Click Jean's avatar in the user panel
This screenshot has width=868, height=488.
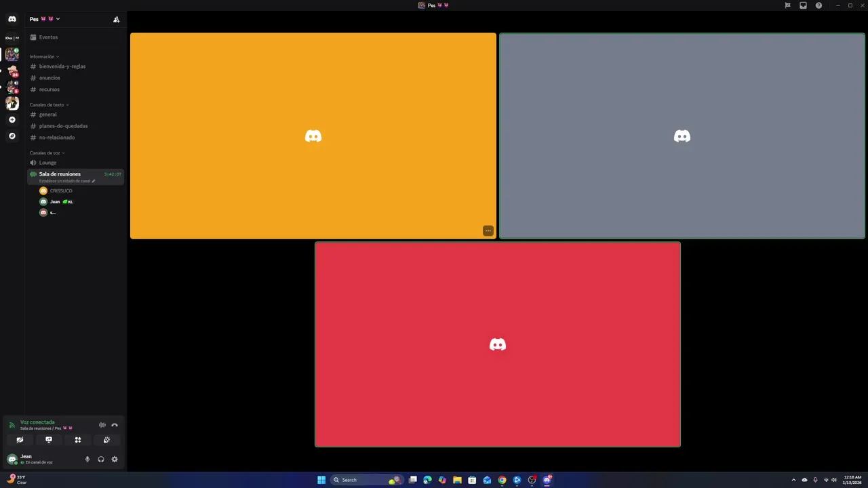point(12,460)
